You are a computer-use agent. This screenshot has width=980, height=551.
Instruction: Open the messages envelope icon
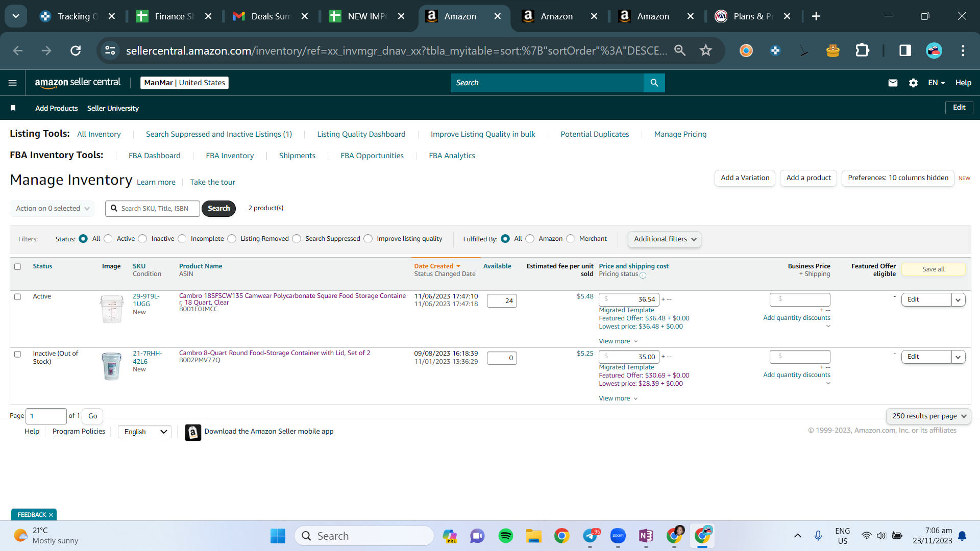(x=893, y=83)
